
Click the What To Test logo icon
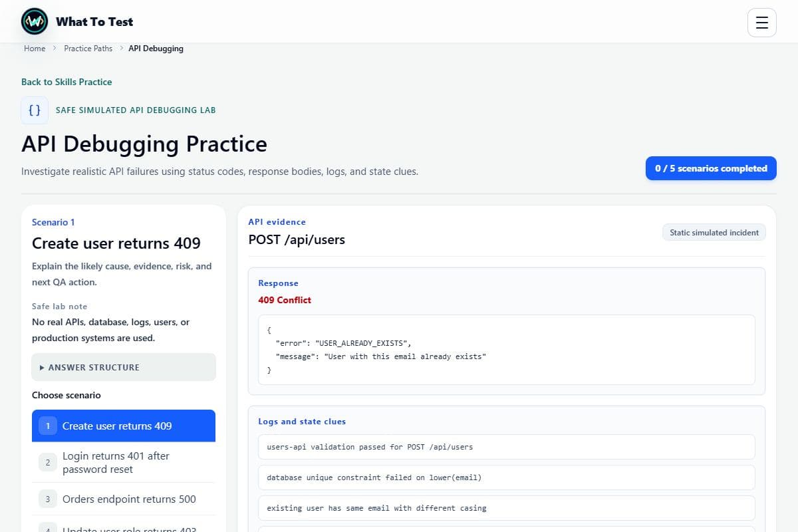tap(35, 22)
